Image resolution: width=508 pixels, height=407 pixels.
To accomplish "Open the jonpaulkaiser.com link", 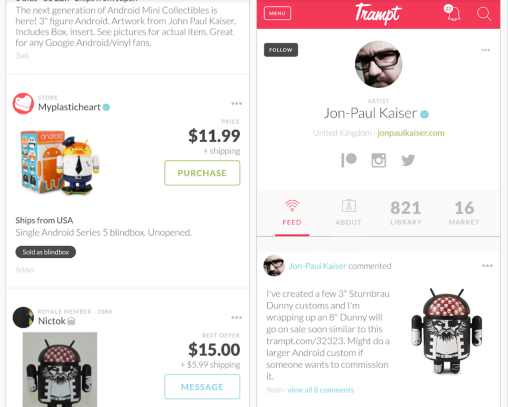I will [x=411, y=133].
